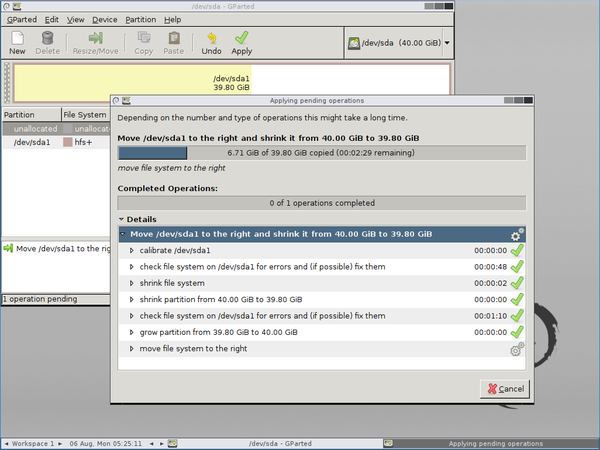Click the green check beside grow partition row

pos(517,332)
